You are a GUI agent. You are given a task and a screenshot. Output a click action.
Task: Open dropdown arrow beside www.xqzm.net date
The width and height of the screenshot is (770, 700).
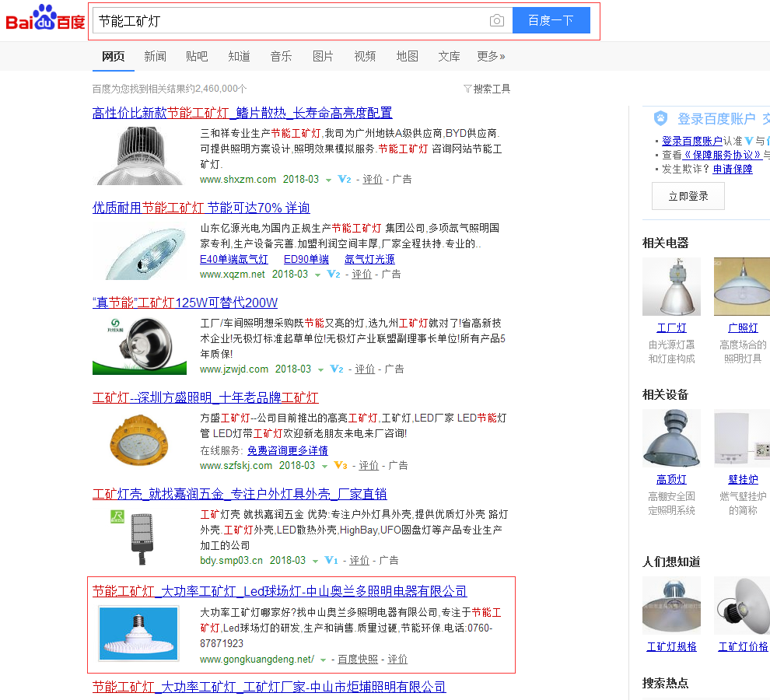click(x=317, y=275)
